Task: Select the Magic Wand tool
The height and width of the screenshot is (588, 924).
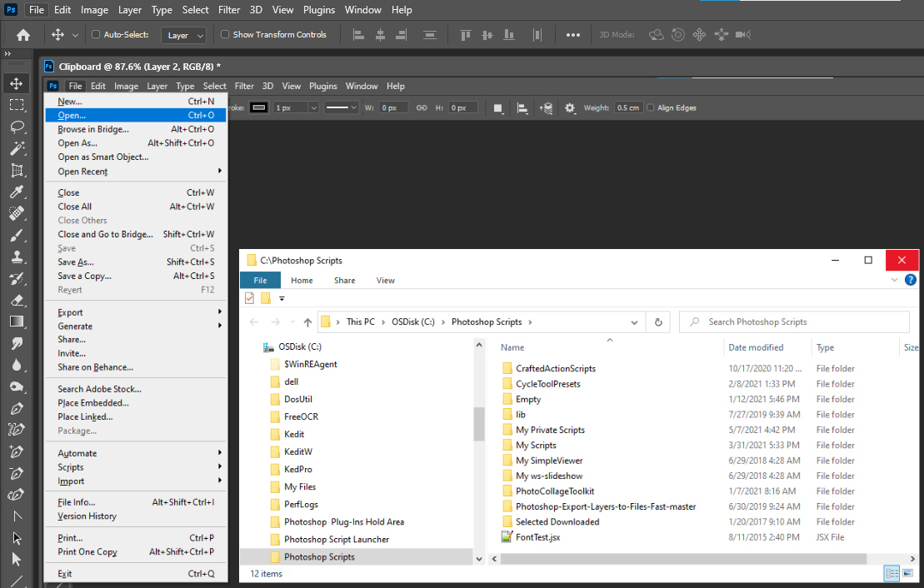Action: click(17, 148)
